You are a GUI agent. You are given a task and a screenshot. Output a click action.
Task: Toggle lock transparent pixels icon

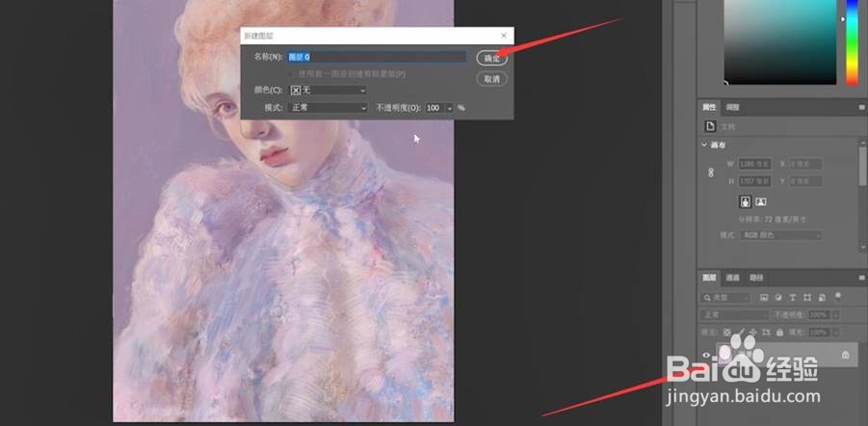coord(727,333)
